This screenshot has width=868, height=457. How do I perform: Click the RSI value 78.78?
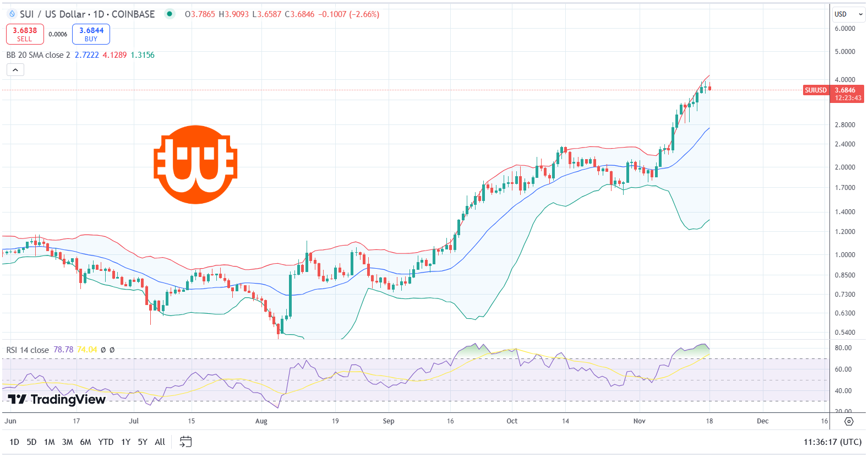coord(63,350)
